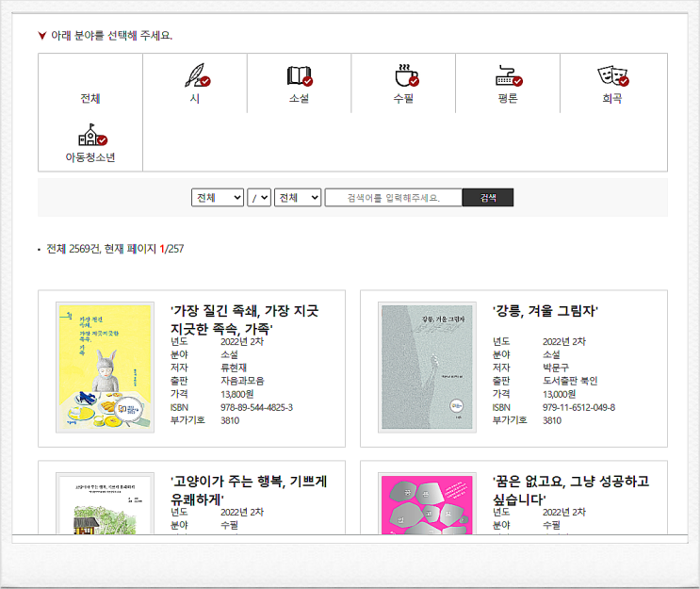
Task: Open the first 전체 year dropdown
Action: 218,197
